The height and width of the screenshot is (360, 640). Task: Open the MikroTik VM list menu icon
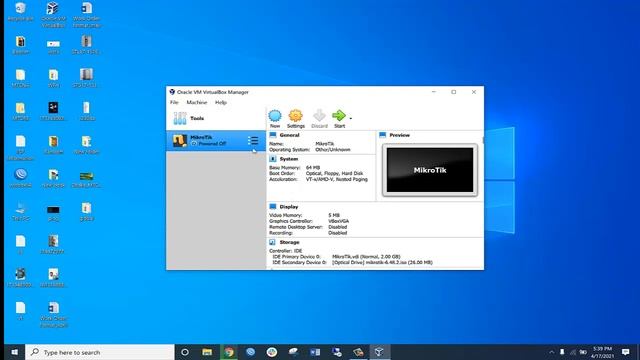[253, 141]
